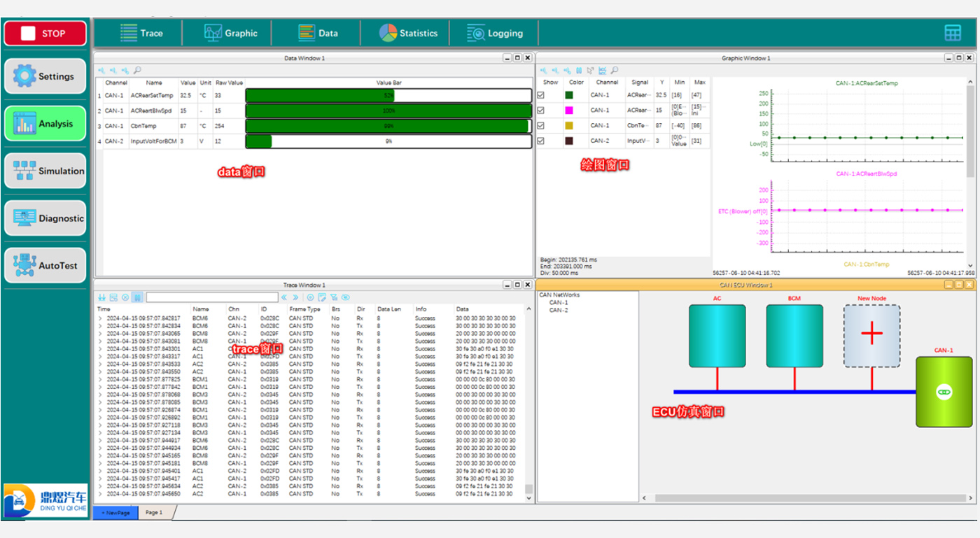The image size is (980, 538).
Task: Uncheck Show for the first ACRear signal row
Action: [540, 95]
